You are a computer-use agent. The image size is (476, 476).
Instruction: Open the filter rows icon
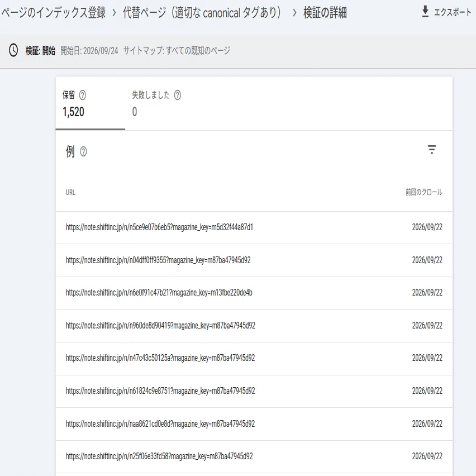coord(432,149)
